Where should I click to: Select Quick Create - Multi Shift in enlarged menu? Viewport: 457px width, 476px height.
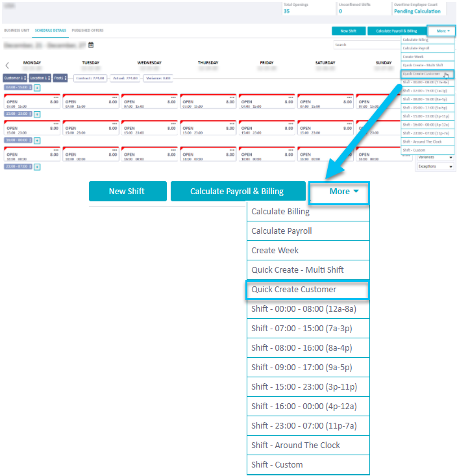(308, 270)
